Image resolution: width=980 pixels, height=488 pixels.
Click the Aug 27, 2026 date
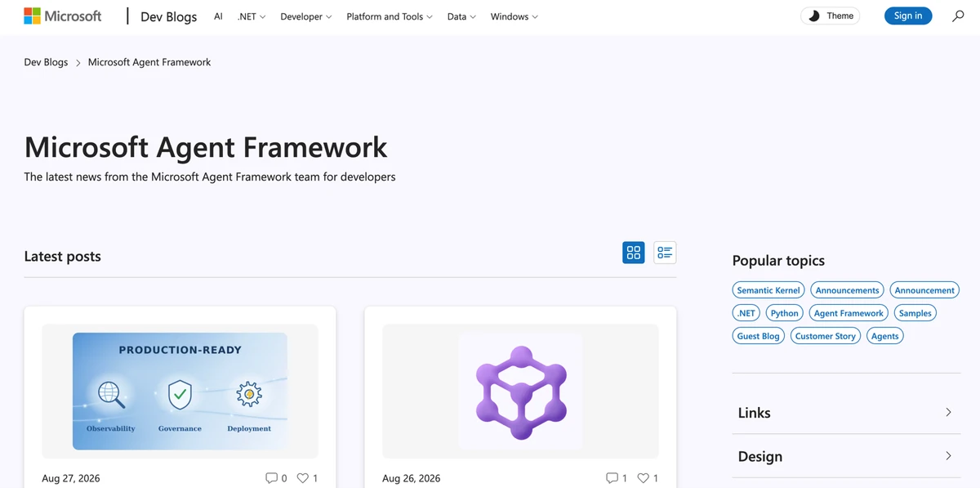[71, 478]
